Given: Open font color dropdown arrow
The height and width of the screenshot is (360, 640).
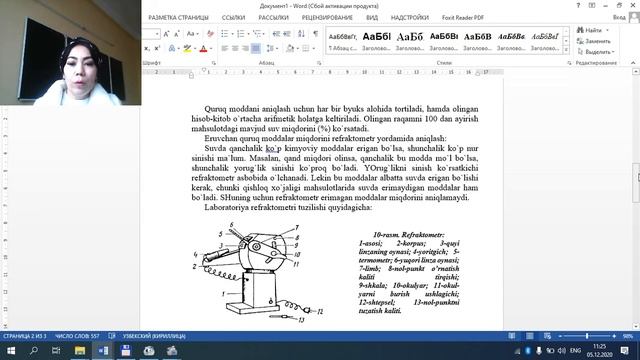Looking at the screenshot, I should pos(211,49).
